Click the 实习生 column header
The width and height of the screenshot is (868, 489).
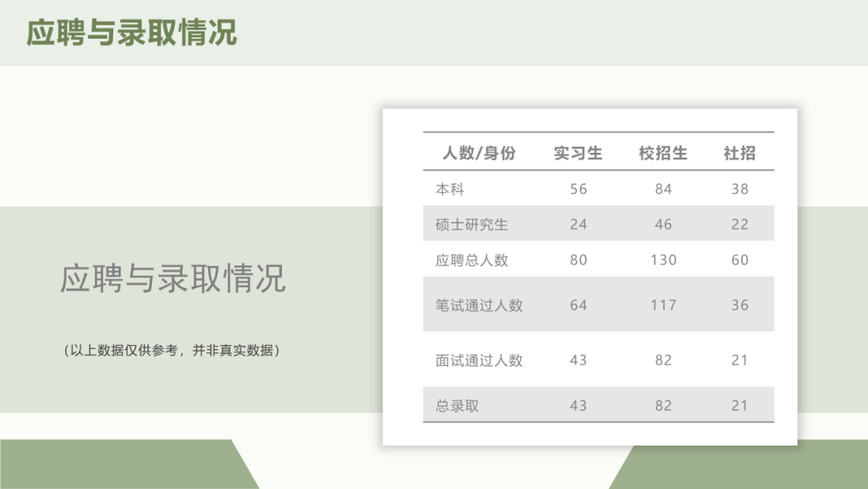pos(578,153)
